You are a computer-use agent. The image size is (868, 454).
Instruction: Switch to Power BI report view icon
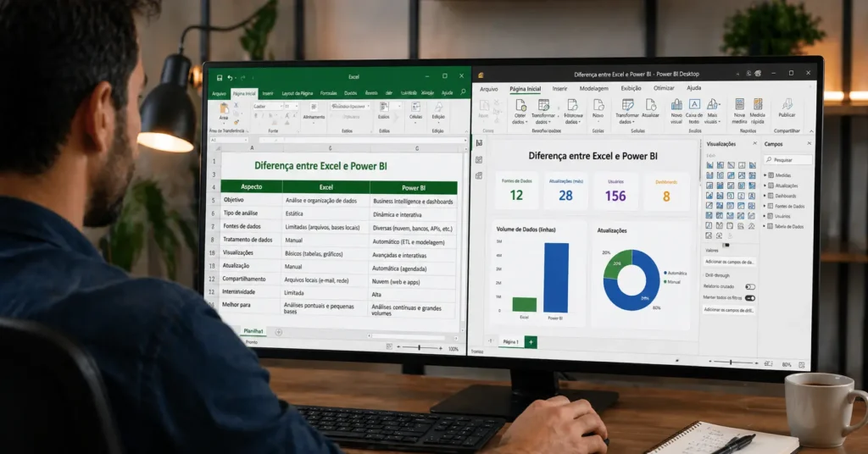(479, 142)
